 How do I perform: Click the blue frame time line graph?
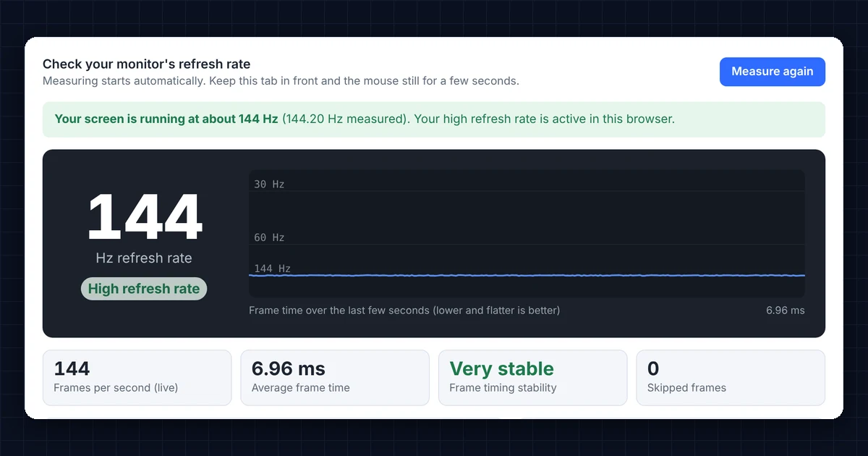click(x=527, y=275)
